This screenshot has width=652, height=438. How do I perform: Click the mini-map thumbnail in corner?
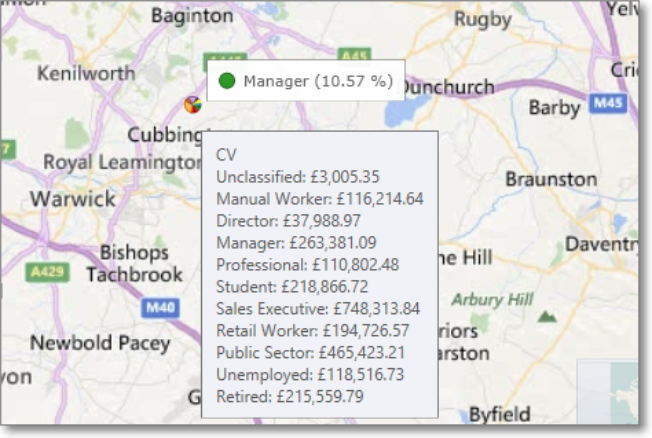click(607, 395)
